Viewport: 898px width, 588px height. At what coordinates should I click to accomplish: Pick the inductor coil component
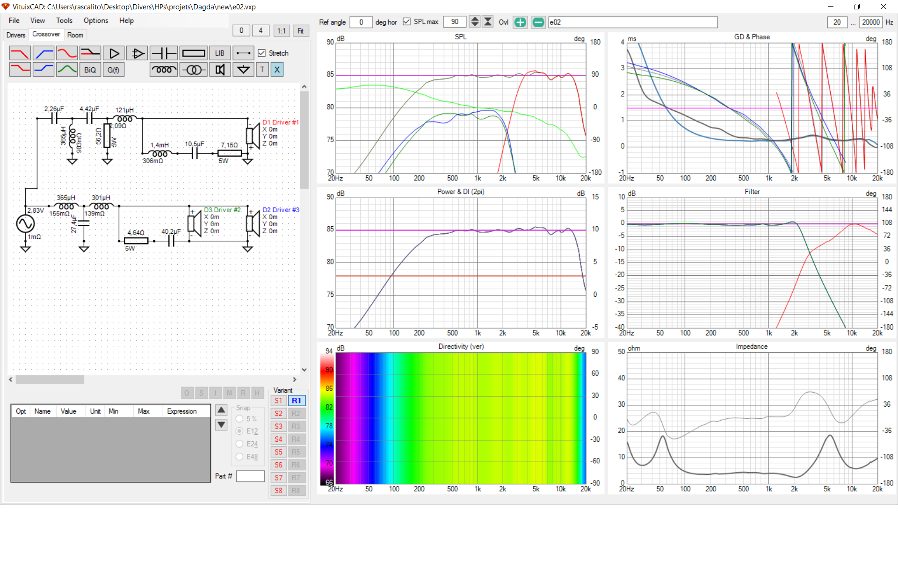pos(163,70)
